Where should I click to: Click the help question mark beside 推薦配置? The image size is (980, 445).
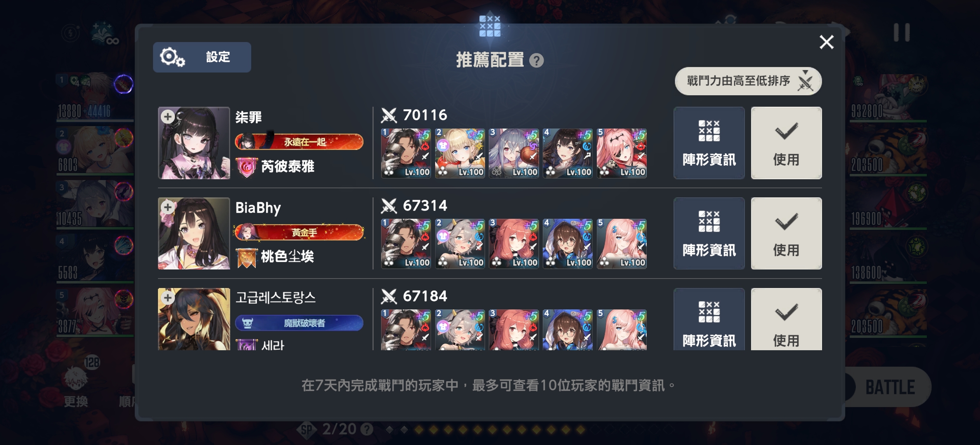click(x=536, y=61)
